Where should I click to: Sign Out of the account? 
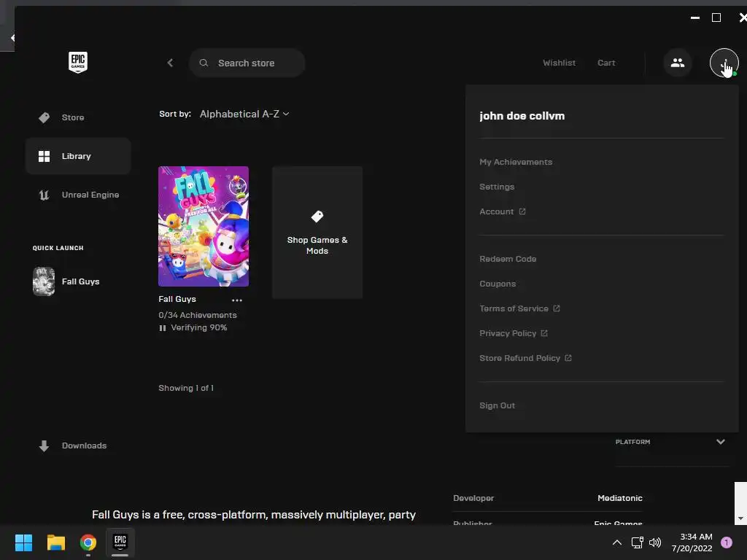[497, 405]
